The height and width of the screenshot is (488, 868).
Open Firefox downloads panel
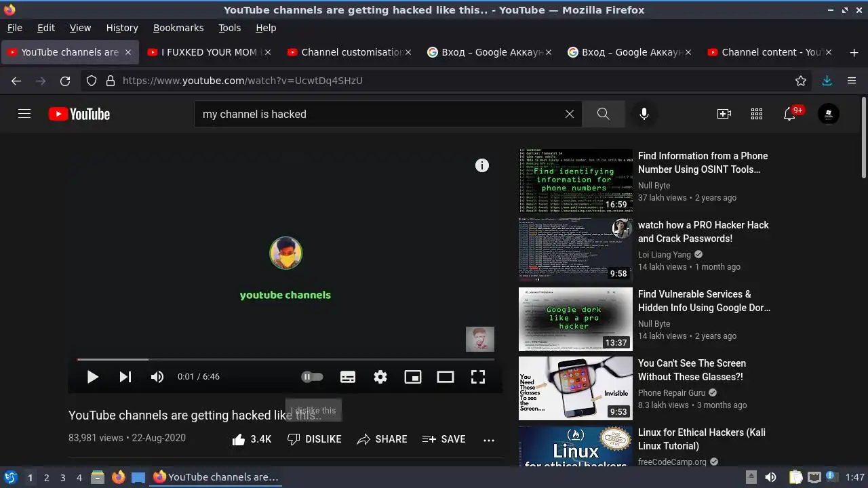coord(827,81)
